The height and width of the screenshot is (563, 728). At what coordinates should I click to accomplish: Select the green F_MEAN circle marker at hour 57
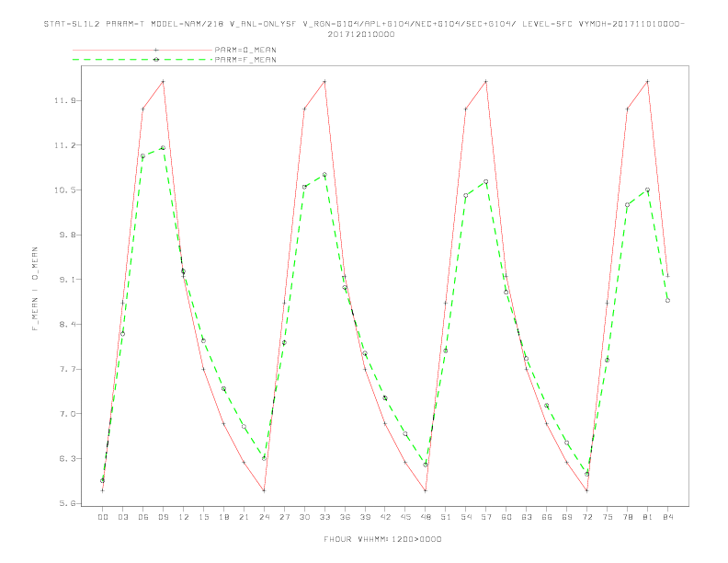tap(486, 181)
